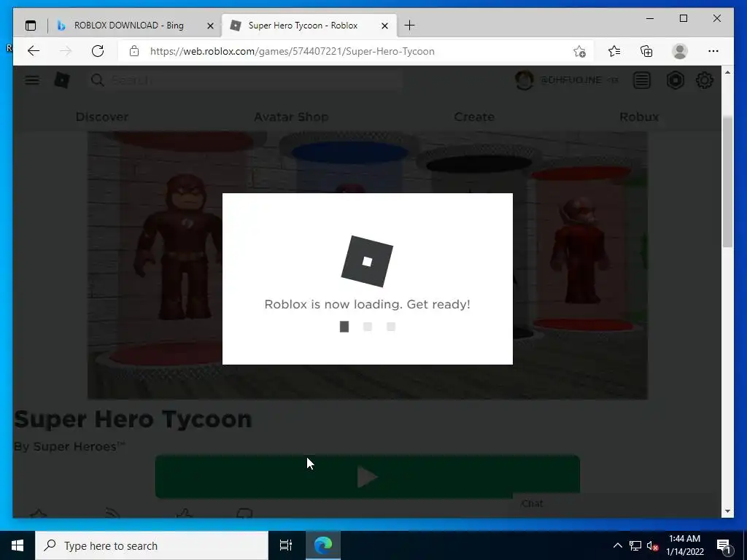Close the ROBLOX DOWNLOAD Bing tab

pyautogui.click(x=210, y=26)
